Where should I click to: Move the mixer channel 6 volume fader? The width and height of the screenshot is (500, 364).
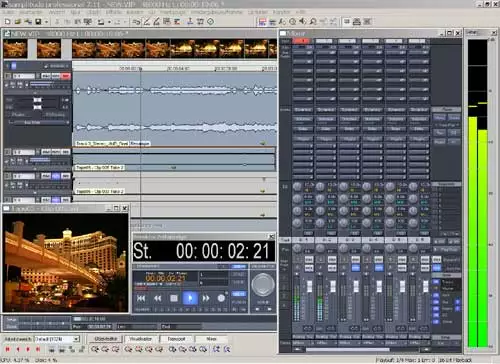tap(426, 286)
